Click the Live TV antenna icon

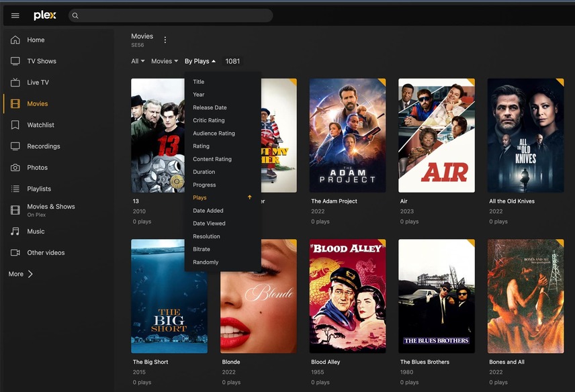pyautogui.click(x=15, y=82)
